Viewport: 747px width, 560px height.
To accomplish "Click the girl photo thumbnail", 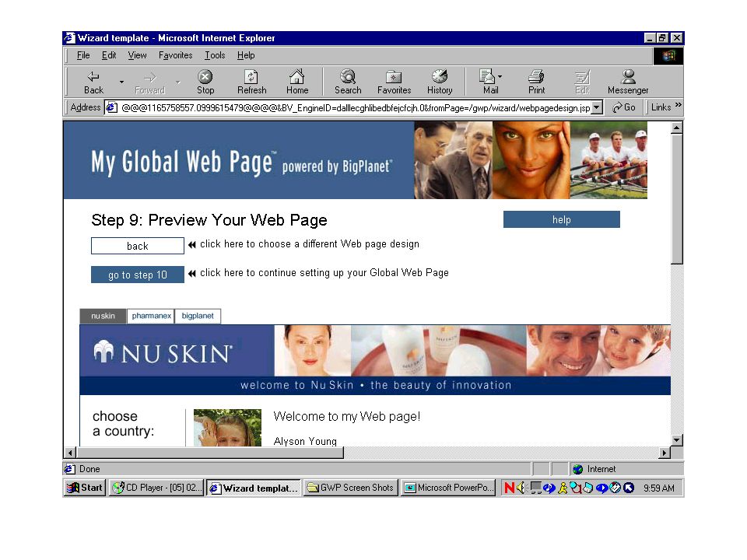I will 227,428.
